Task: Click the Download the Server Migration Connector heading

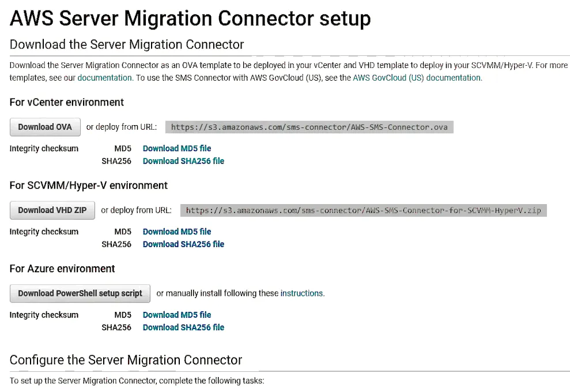Action: click(127, 45)
